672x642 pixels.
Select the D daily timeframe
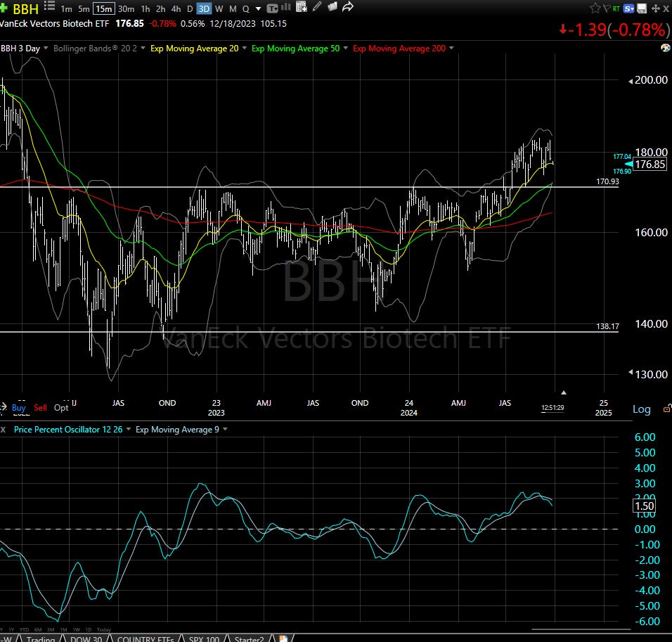pos(190,8)
